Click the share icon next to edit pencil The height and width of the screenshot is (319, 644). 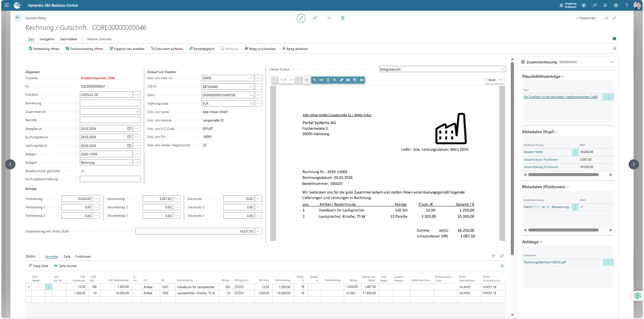pyautogui.click(x=315, y=18)
